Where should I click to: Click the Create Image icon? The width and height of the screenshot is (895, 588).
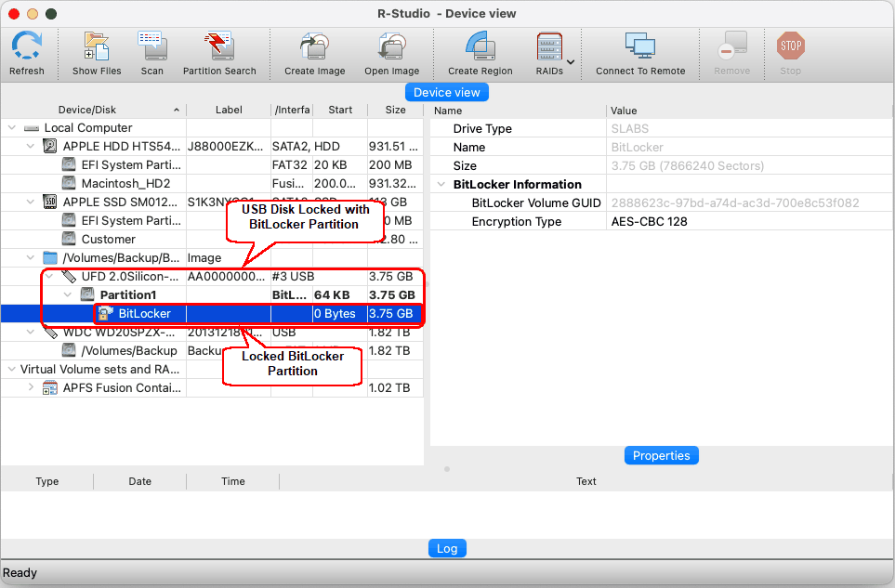pyautogui.click(x=314, y=46)
